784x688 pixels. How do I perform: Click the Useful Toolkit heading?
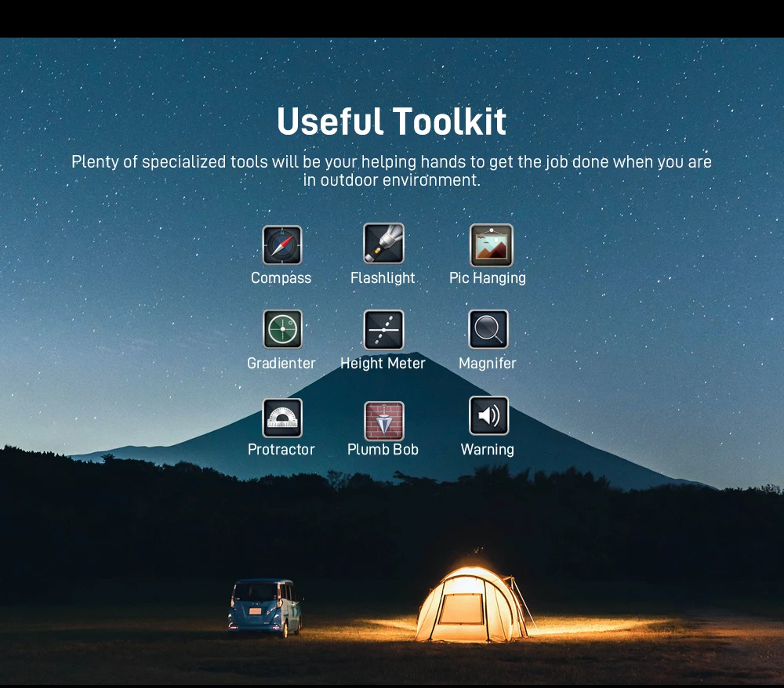pyautogui.click(x=391, y=121)
